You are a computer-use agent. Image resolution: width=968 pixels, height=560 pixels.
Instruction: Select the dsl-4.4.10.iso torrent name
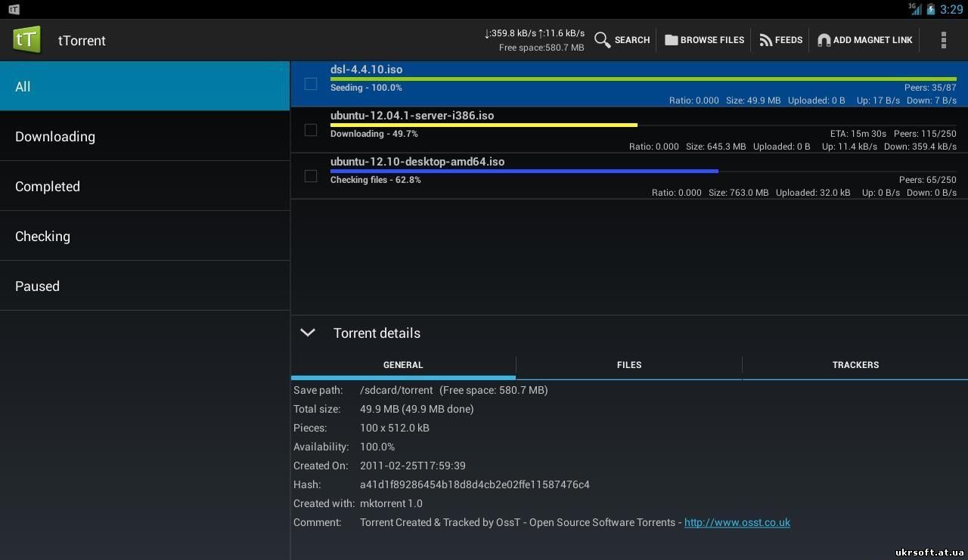(367, 69)
